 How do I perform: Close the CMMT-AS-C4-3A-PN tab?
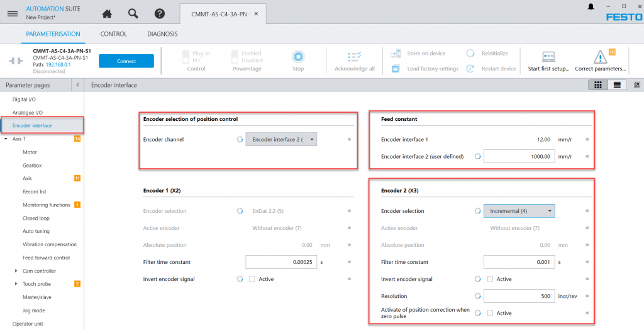(257, 14)
